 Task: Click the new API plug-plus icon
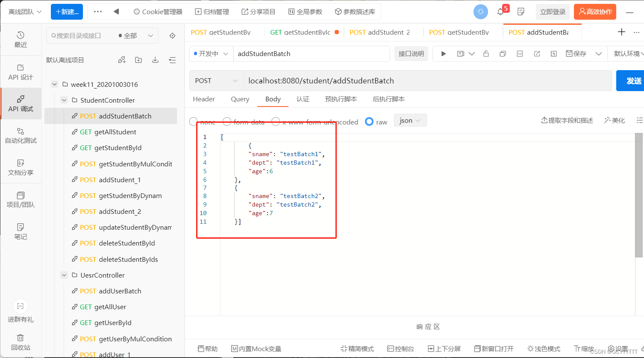point(122,60)
